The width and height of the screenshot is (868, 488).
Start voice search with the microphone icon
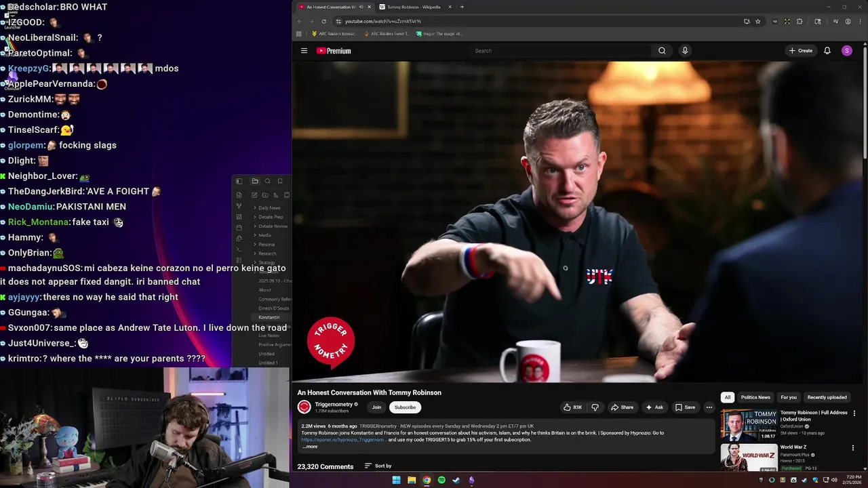685,51
